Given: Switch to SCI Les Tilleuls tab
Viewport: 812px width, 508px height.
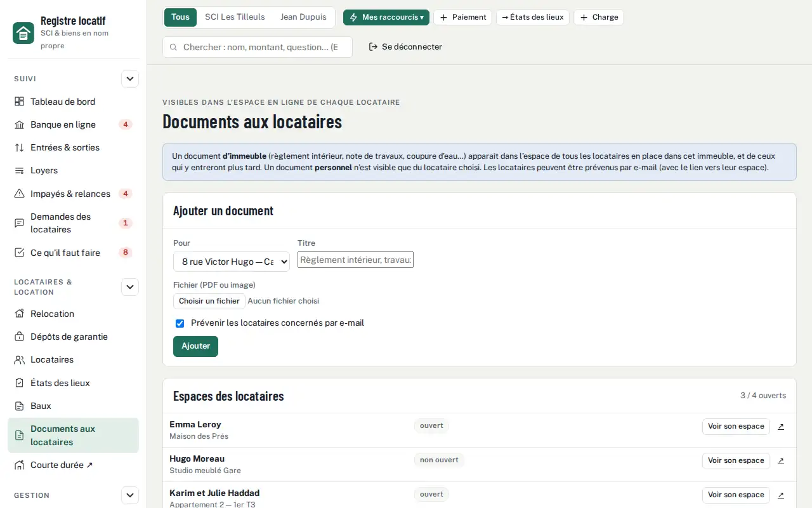Looking at the screenshot, I should (x=235, y=17).
